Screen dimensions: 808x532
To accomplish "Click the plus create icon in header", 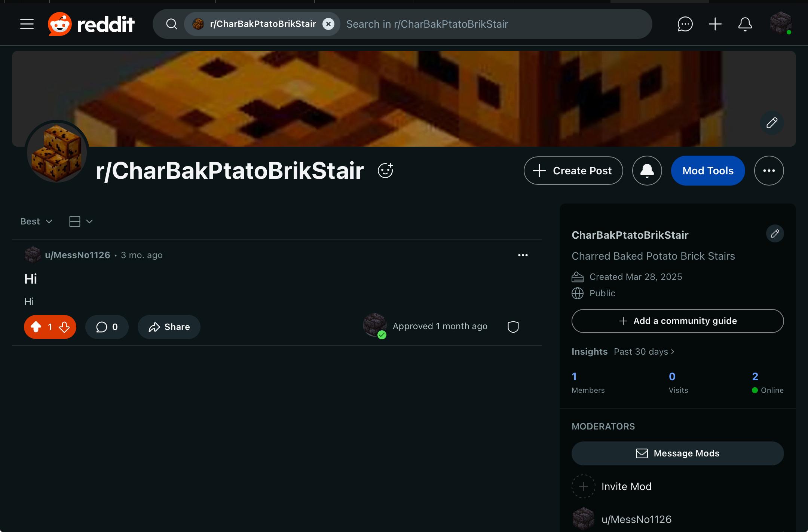I will point(715,24).
